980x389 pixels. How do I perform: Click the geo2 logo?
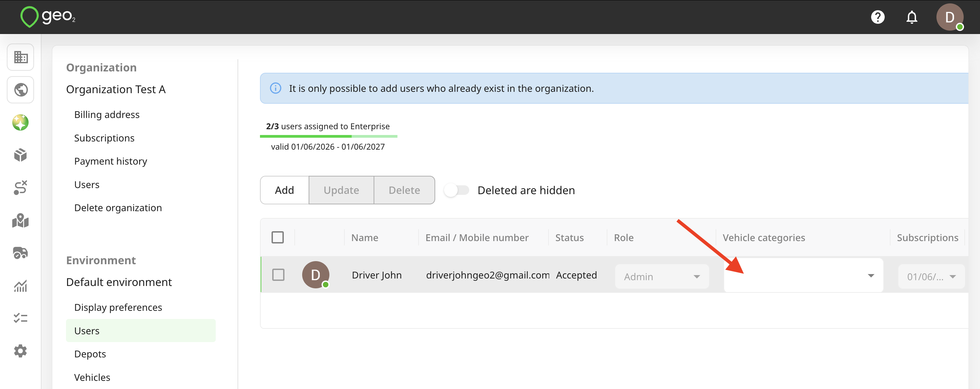tap(48, 17)
